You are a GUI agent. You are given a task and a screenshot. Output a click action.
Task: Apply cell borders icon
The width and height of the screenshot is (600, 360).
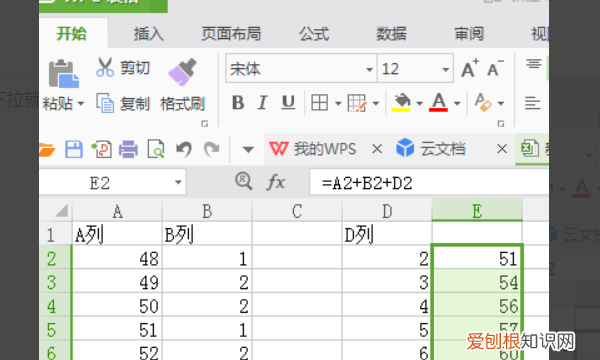(x=320, y=103)
